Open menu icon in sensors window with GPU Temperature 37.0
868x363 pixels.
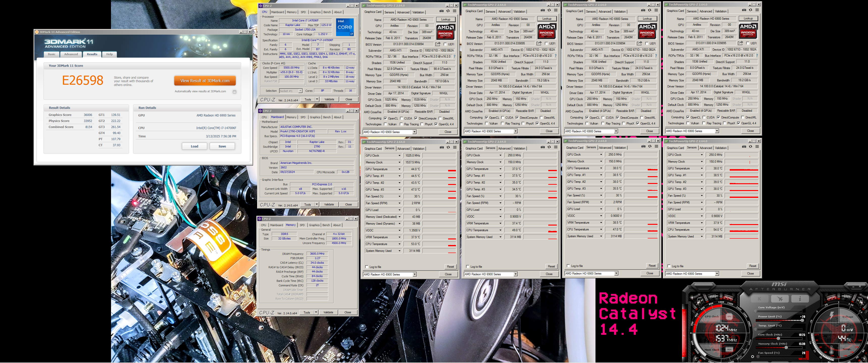click(556, 147)
